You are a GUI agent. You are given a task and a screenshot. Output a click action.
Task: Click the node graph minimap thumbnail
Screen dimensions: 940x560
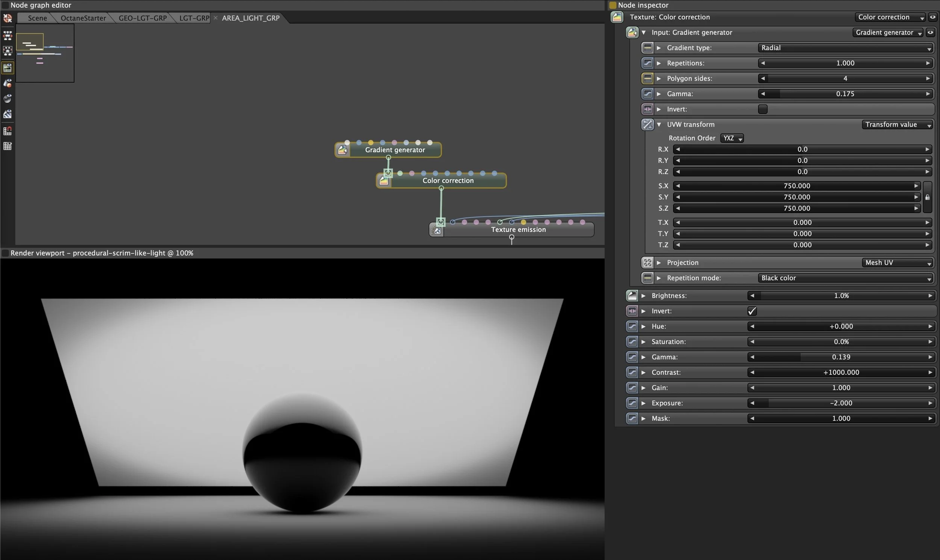pos(45,53)
